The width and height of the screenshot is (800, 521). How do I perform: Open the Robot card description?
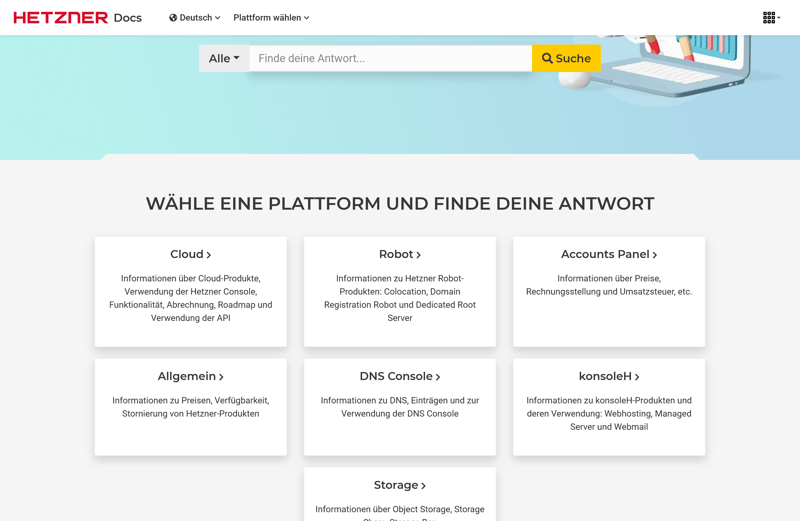tap(399, 298)
